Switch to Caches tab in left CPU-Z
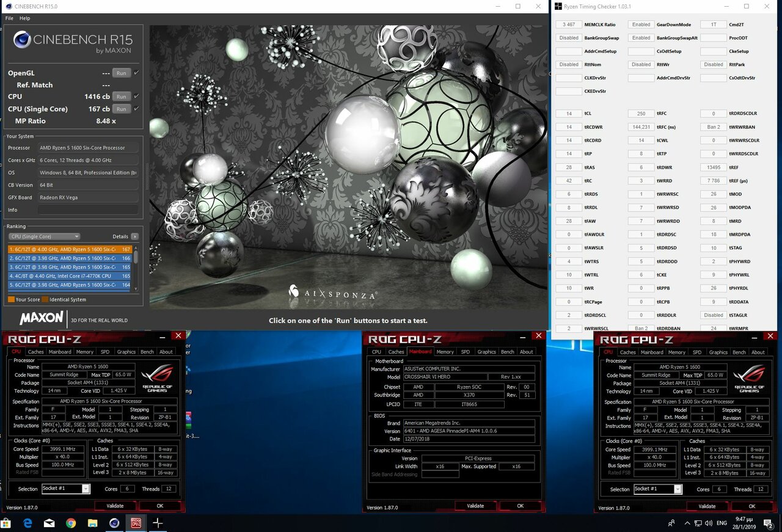 click(x=36, y=352)
